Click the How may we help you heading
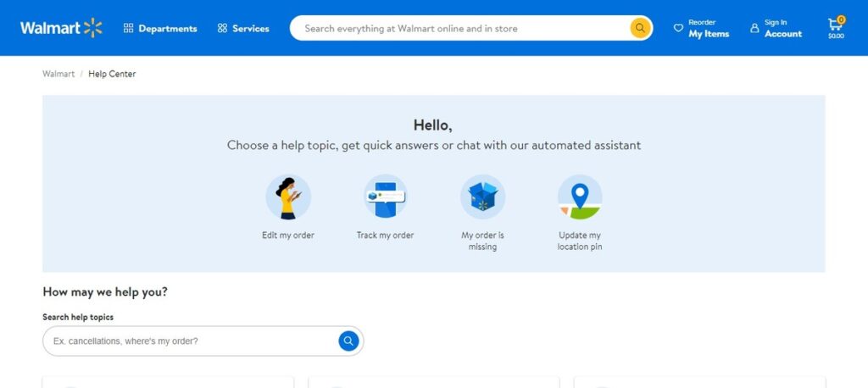The height and width of the screenshot is (388, 868). [x=105, y=291]
